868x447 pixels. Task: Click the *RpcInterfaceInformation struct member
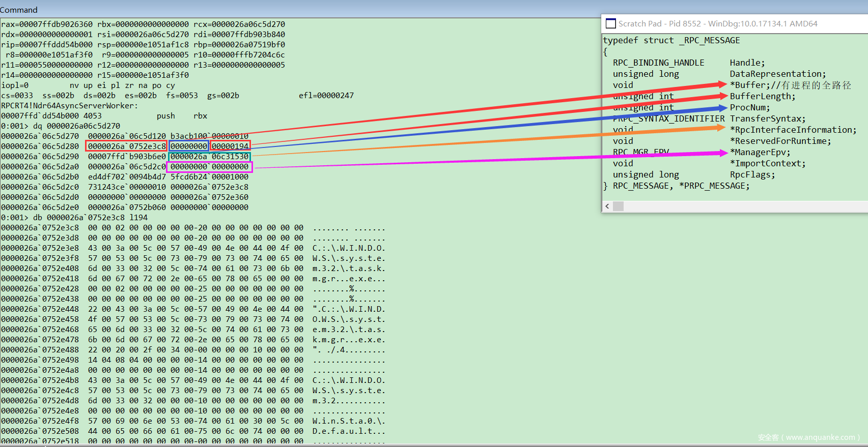[x=793, y=130]
